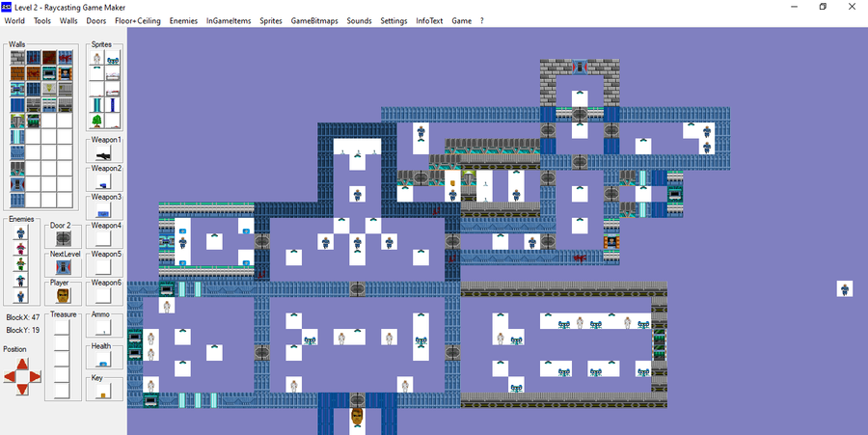
Task: Open the Doors menu
Action: (96, 20)
